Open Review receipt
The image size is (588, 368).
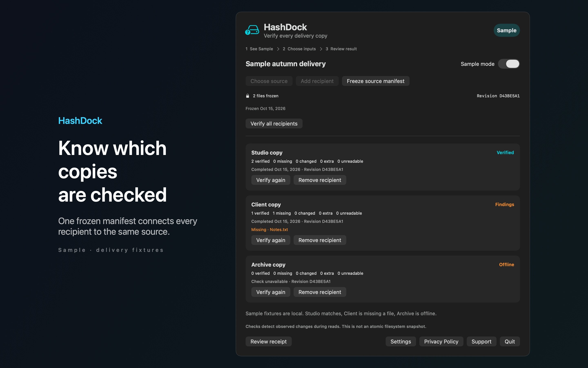click(268, 341)
